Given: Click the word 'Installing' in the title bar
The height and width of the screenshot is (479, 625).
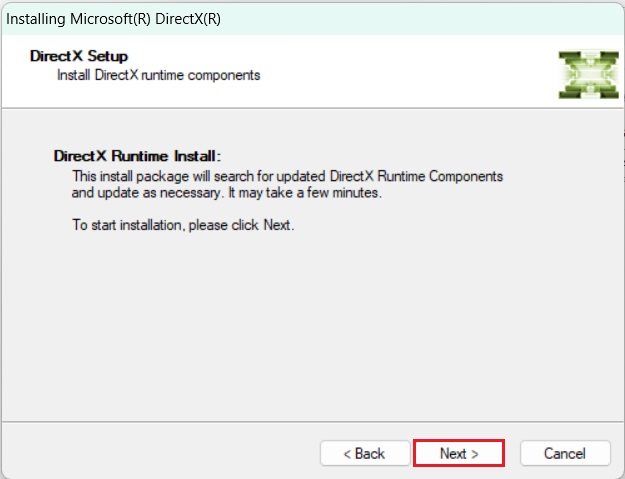Looking at the screenshot, I should pos(38,19).
